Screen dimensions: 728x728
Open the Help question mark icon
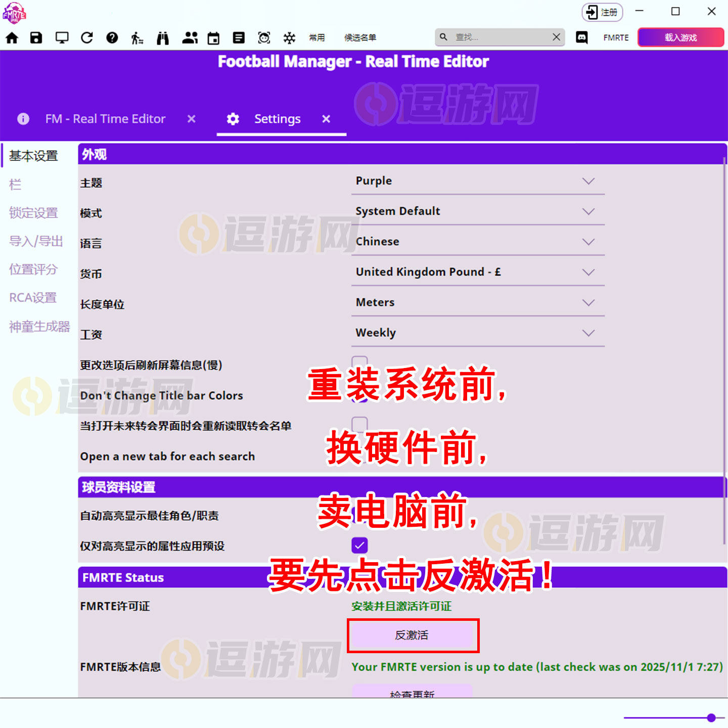click(x=112, y=37)
